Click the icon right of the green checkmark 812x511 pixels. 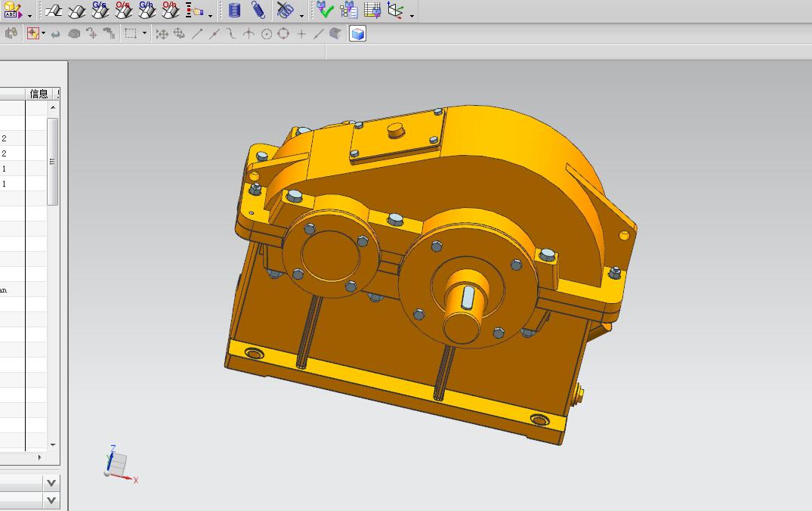pyautogui.click(x=348, y=10)
